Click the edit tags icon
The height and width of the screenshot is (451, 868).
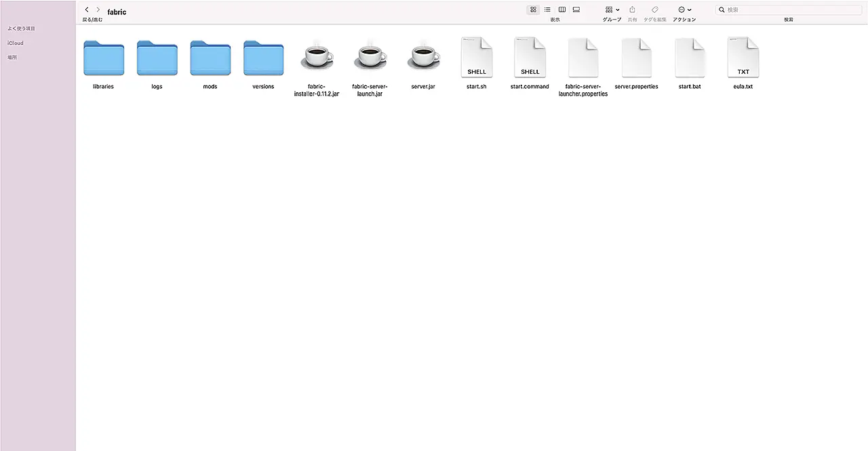click(x=654, y=9)
